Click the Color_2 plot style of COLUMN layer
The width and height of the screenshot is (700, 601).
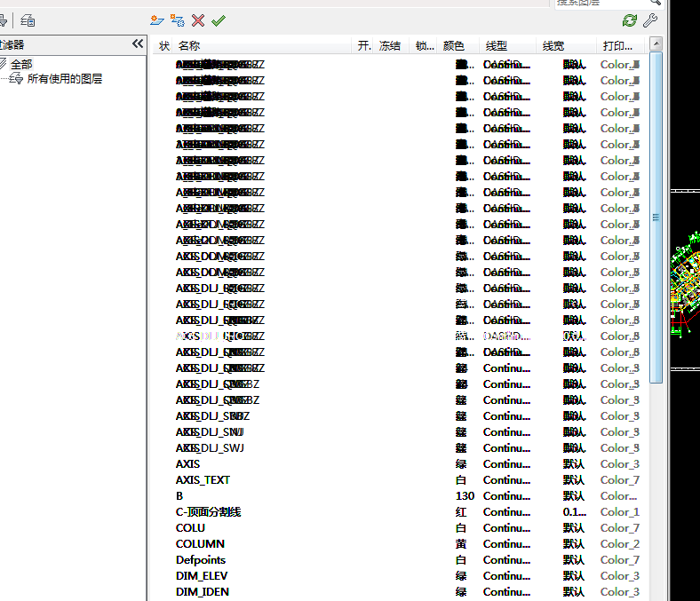click(620, 544)
